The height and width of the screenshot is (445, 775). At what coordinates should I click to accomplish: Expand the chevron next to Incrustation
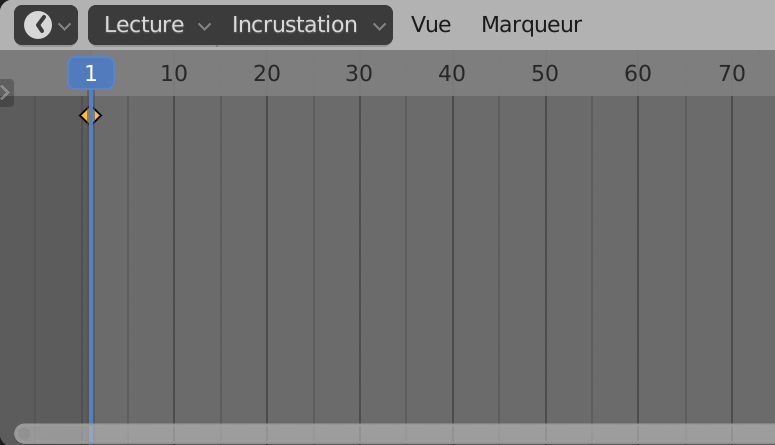coord(379,26)
